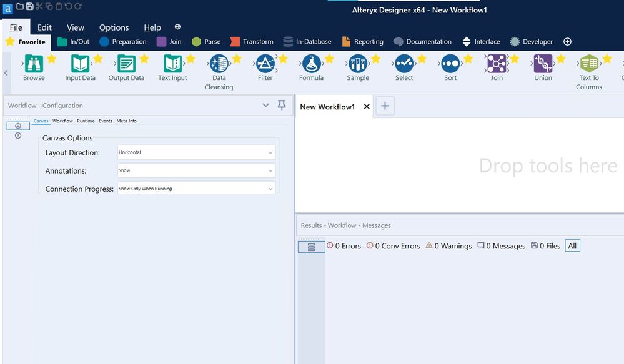Click the save icon in title bar

click(x=29, y=6)
